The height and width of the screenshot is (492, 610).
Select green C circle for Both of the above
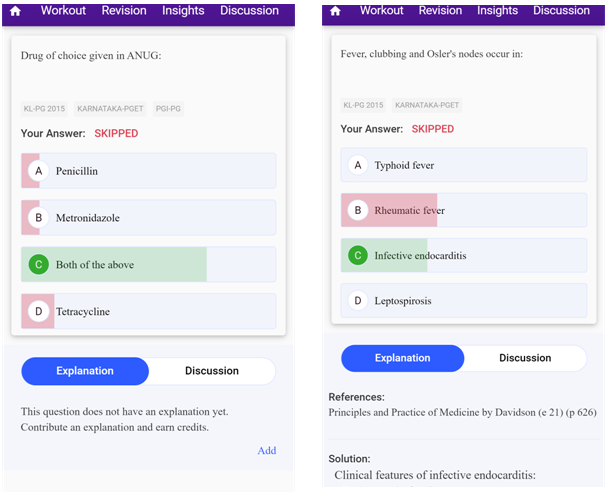(39, 264)
